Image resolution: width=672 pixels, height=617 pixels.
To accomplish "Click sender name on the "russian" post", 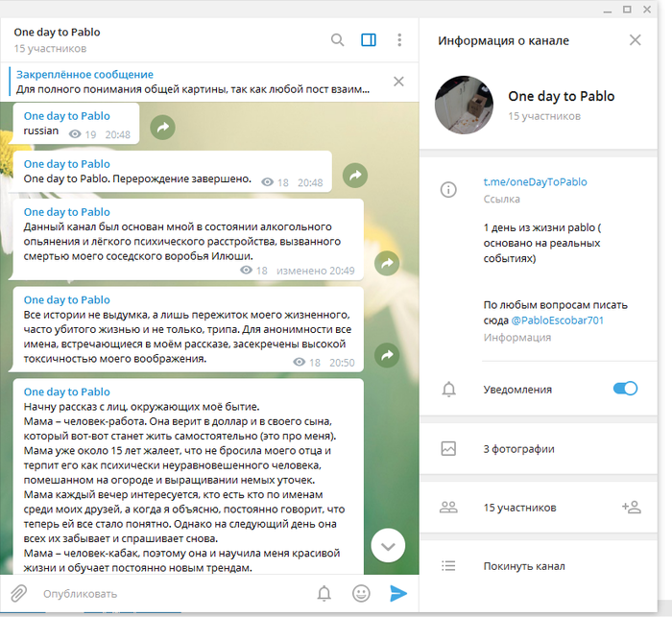I will 67,116.
